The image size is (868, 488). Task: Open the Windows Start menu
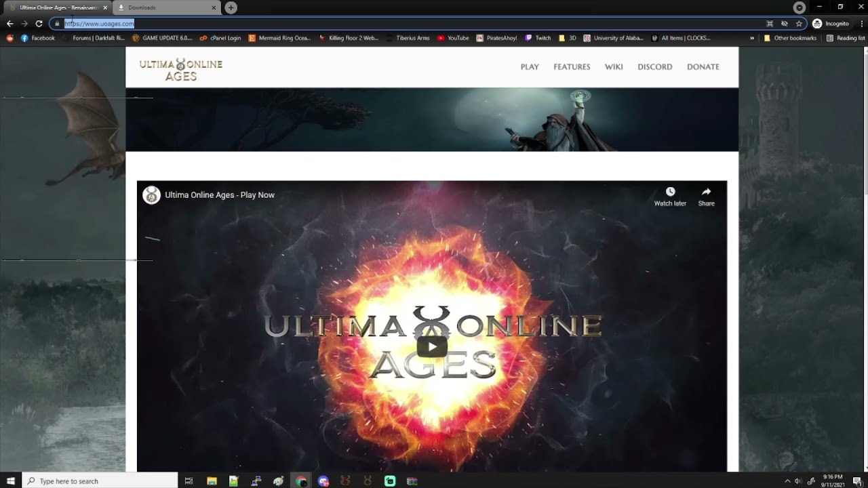[x=11, y=481]
